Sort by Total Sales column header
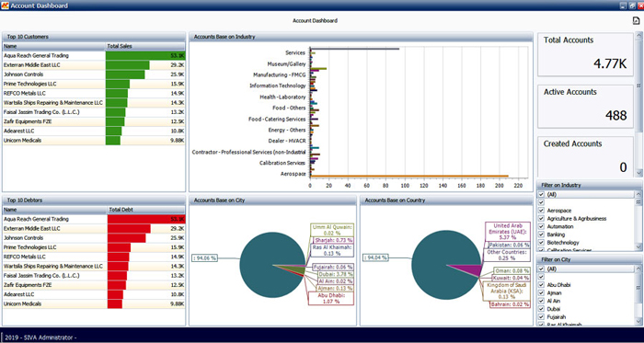 click(145, 46)
